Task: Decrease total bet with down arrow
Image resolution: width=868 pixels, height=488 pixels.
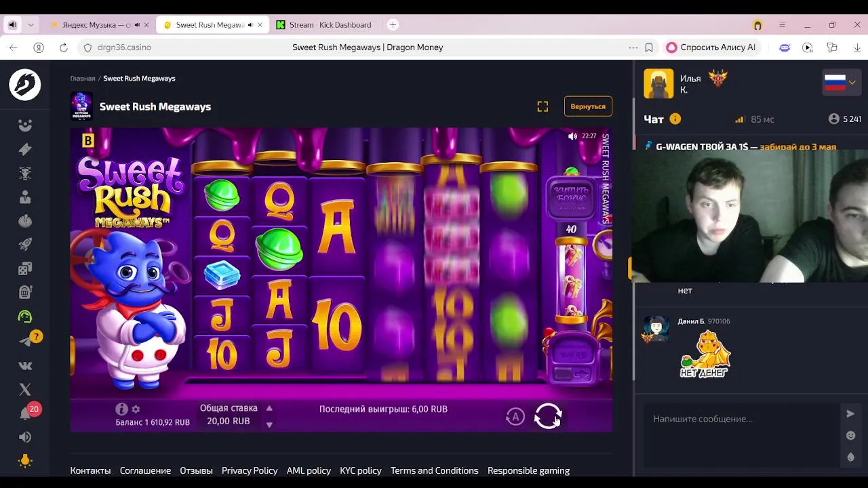Action: coord(269,425)
